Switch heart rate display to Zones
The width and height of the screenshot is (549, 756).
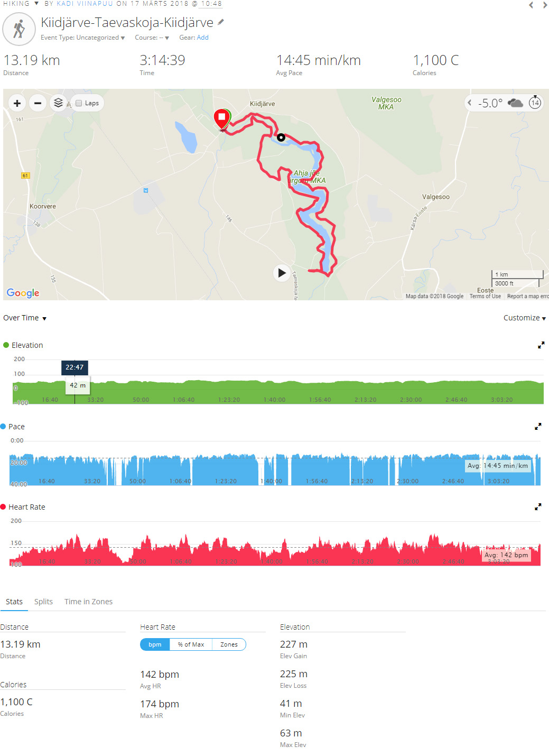(x=229, y=644)
